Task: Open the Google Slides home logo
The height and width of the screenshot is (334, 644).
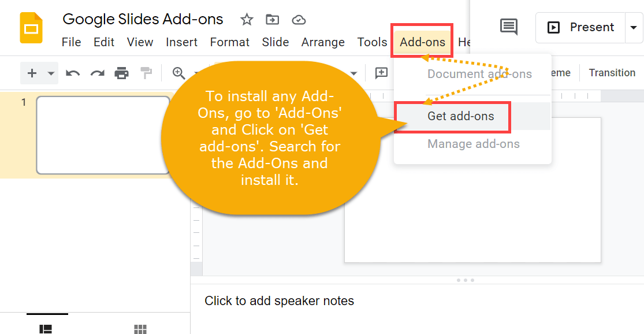Action: (x=31, y=28)
